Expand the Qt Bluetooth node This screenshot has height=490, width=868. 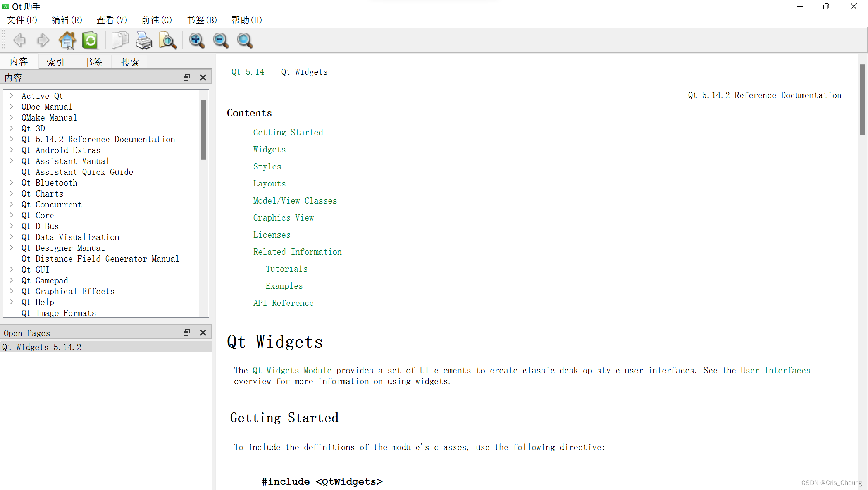12,182
